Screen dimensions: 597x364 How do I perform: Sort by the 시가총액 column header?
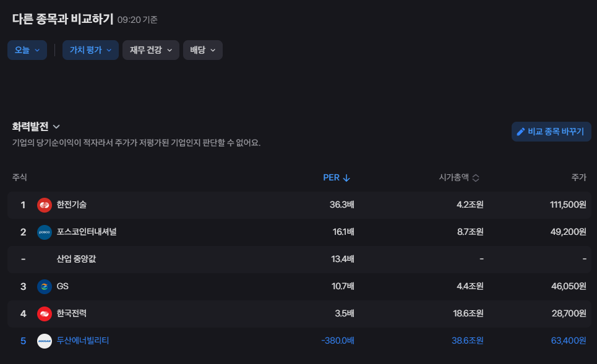point(459,177)
